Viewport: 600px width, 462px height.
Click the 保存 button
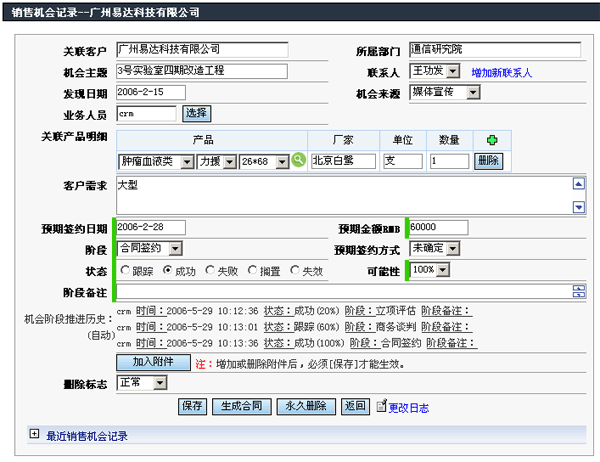click(192, 406)
